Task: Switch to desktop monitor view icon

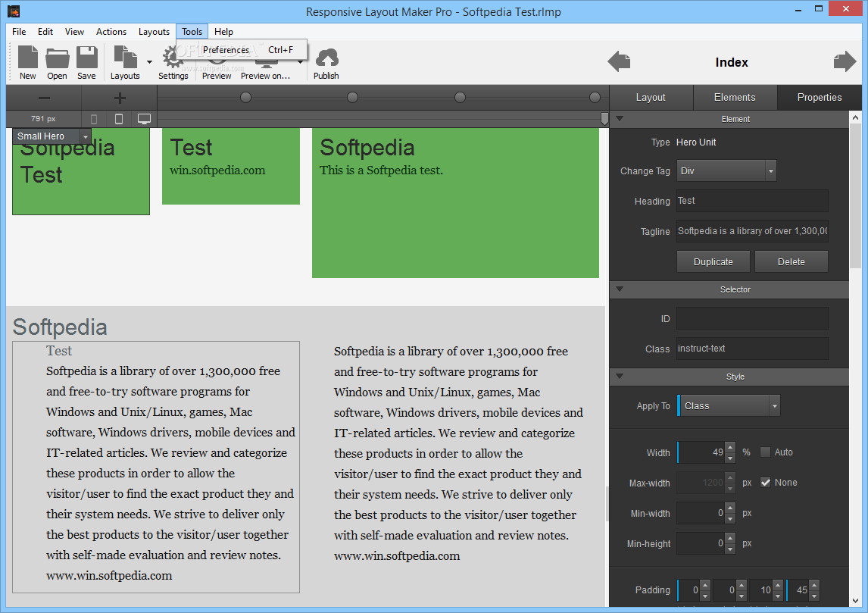Action: pyautogui.click(x=144, y=119)
